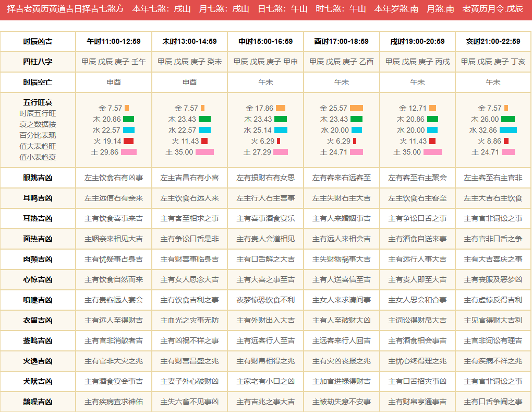The width and height of the screenshot is (532, 412).
Task: Click the 心惊吉凶 row label
Action: 38,279
